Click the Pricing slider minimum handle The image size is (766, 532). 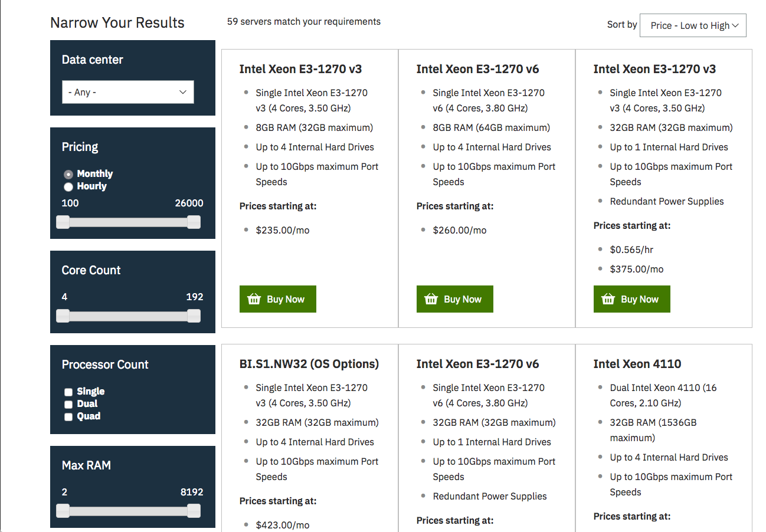click(63, 222)
